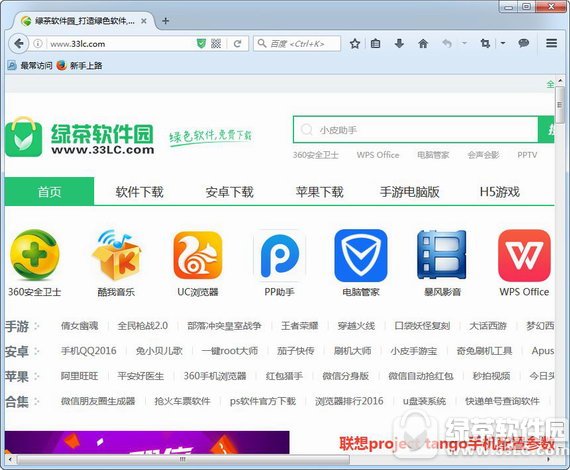Open the 阿里旺旺 link
Image resolution: width=570 pixels, height=470 pixels.
[79, 376]
